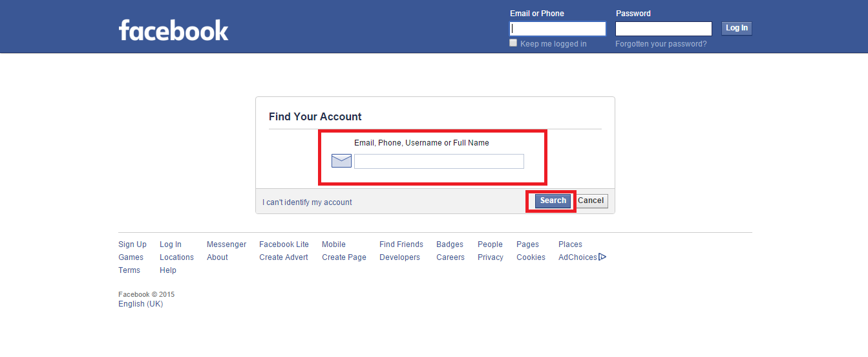Open the Cookies footer link
Image resolution: width=868 pixels, height=357 pixels.
coord(531,257)
